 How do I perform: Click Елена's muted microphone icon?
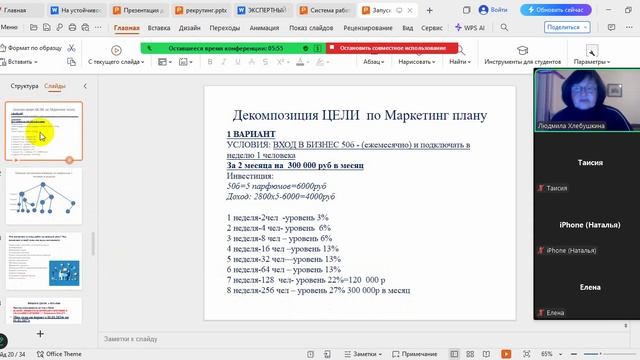click(541, 313)
